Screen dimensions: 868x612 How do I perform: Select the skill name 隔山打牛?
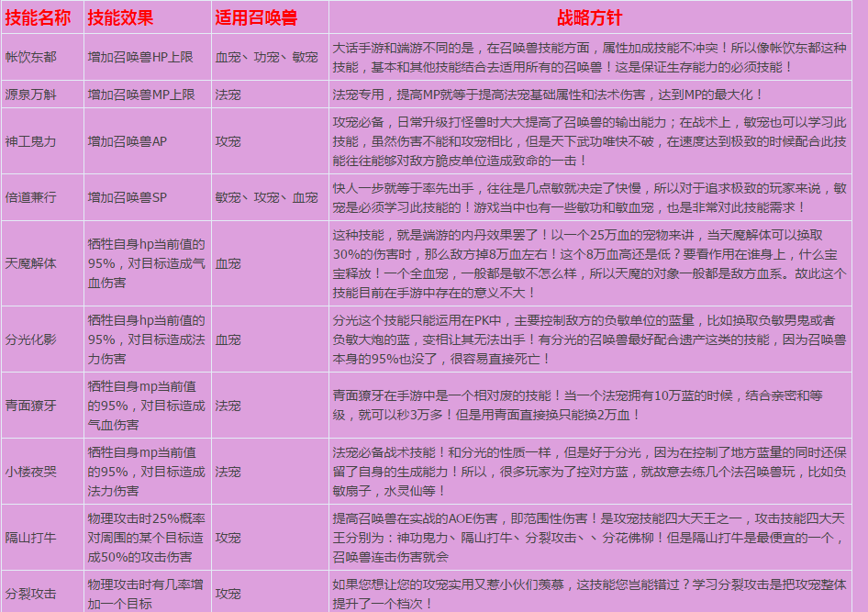tap(30, 538)
